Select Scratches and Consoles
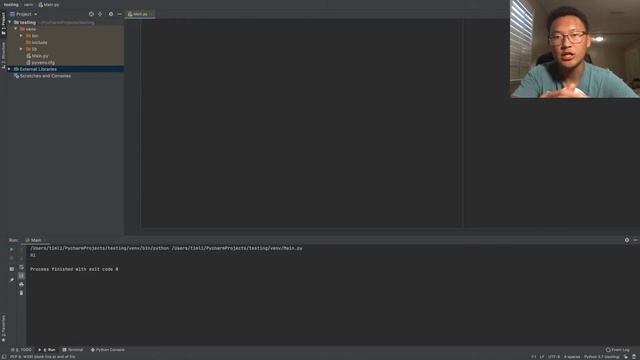The image size is (640, 360). pos(42,76)
